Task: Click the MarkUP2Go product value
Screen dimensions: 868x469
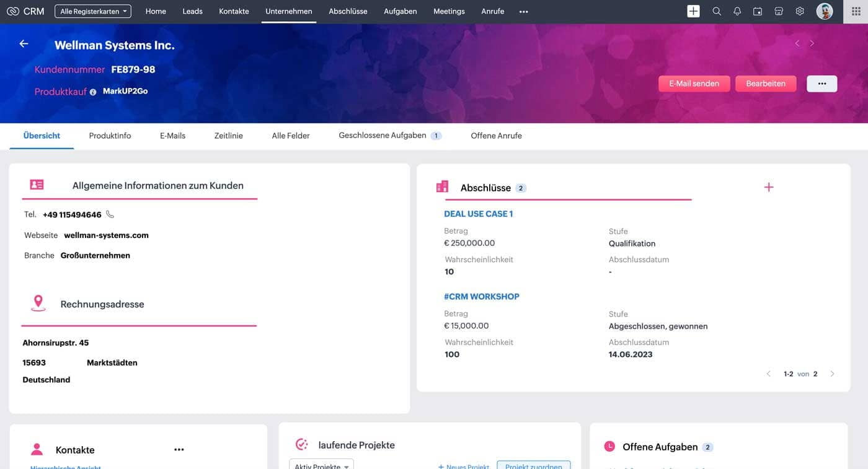Action: (x=125, y=91)
